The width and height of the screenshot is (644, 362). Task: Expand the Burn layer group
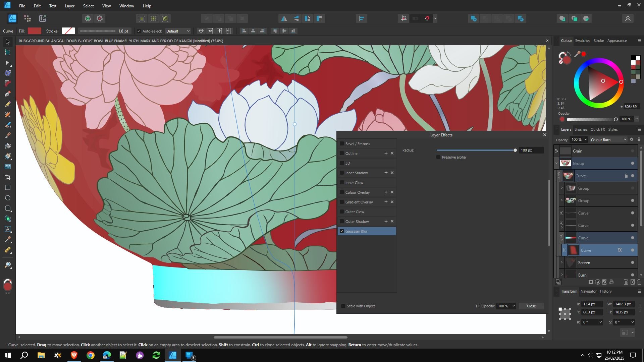click(562, 275)
